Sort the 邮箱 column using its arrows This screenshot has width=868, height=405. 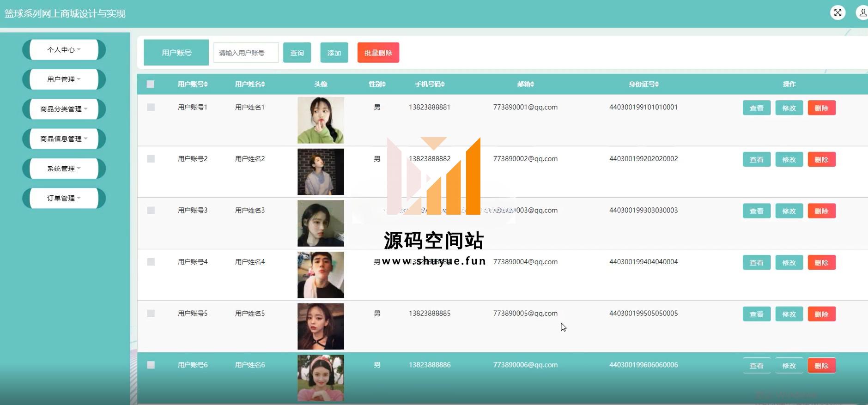tap(532, 84)
